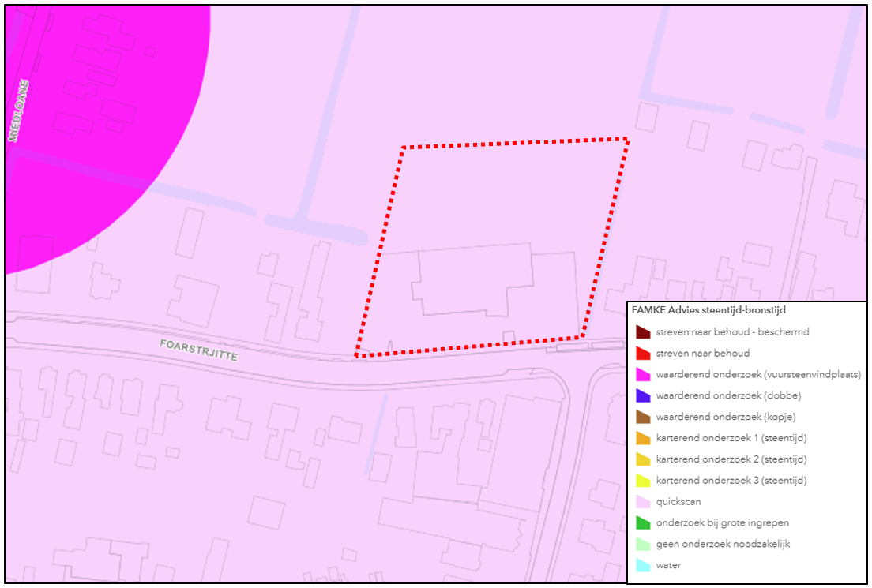872x588 pixels.
Task: Click the 'water' legend label
Action: pyautogui.click(x=668, y=565)
